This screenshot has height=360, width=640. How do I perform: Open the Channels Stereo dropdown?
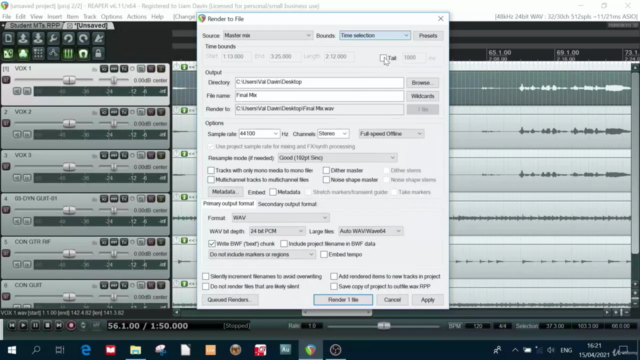pyautogui.click(x=333, y=133)
